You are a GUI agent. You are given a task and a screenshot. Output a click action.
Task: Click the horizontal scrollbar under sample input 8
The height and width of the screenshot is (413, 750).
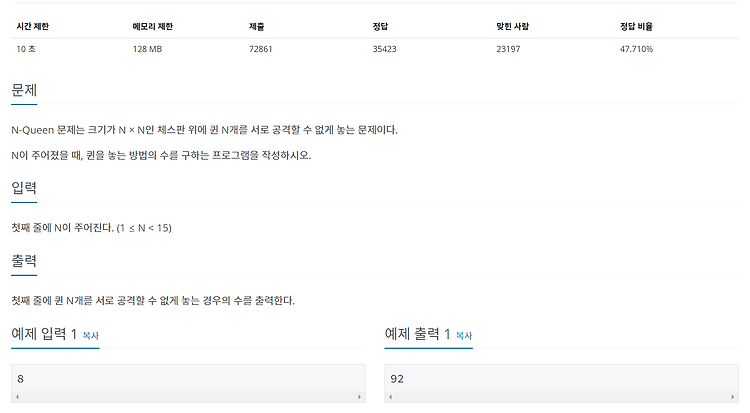pyautogui.click(x=188, y=397)
